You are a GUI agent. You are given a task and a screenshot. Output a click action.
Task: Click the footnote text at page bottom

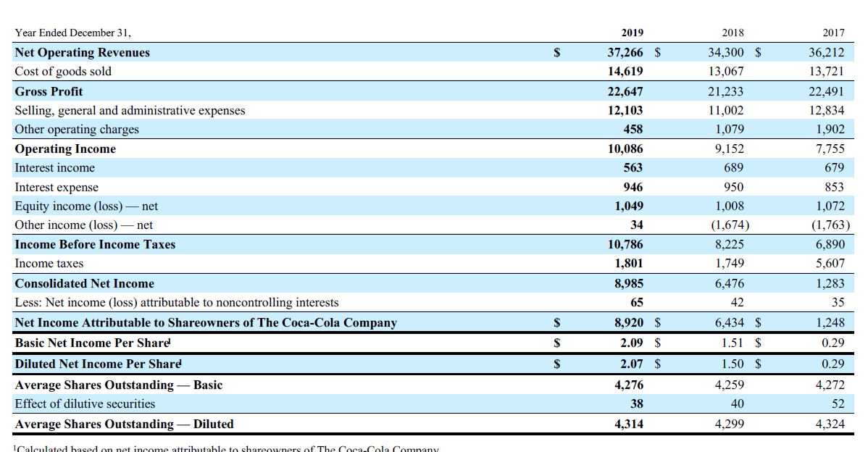point(217,448)
